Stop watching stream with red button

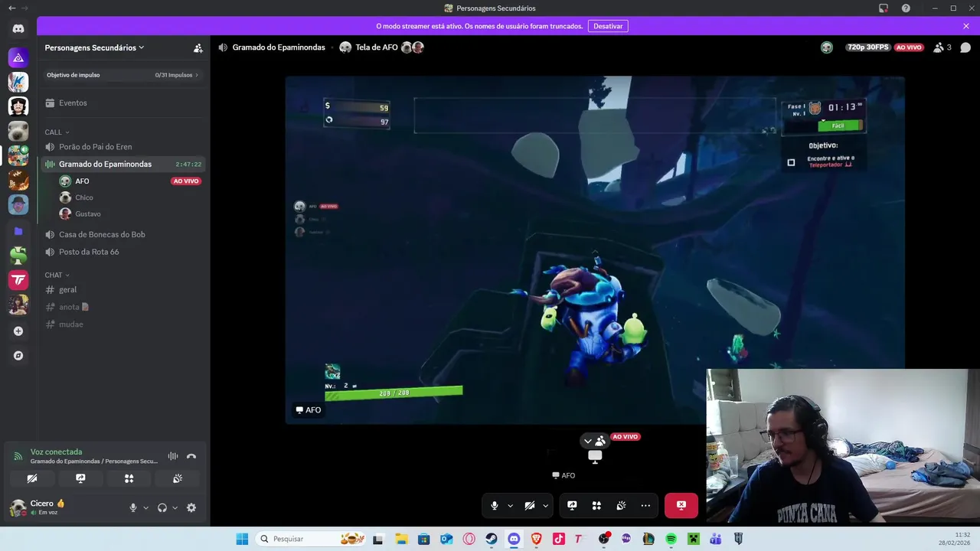(x=681, y=505)
